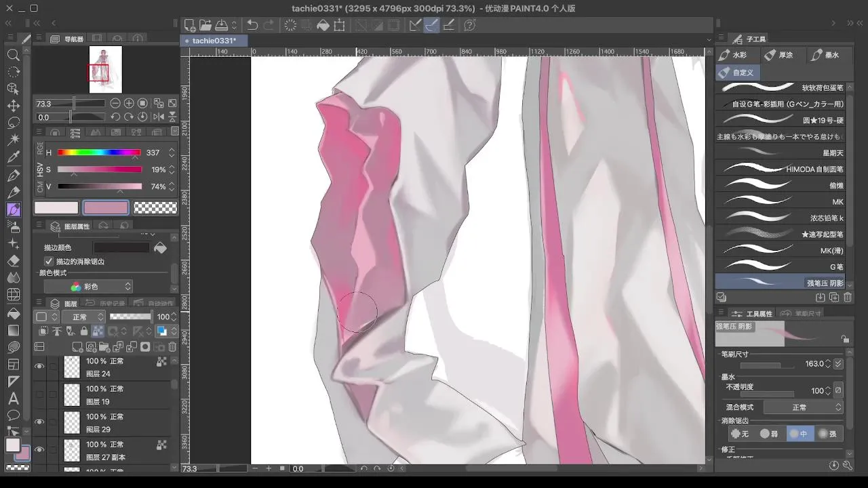868x488 pixels.
Task: Toggle visibility of 图层 24
Action: click(x=39, y=367)
